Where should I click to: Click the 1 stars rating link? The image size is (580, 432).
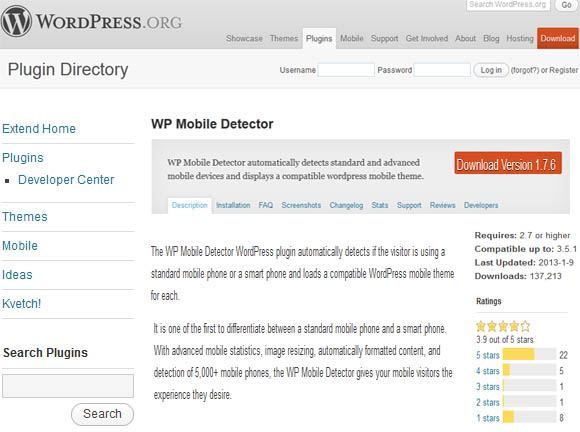click(488, 418)
